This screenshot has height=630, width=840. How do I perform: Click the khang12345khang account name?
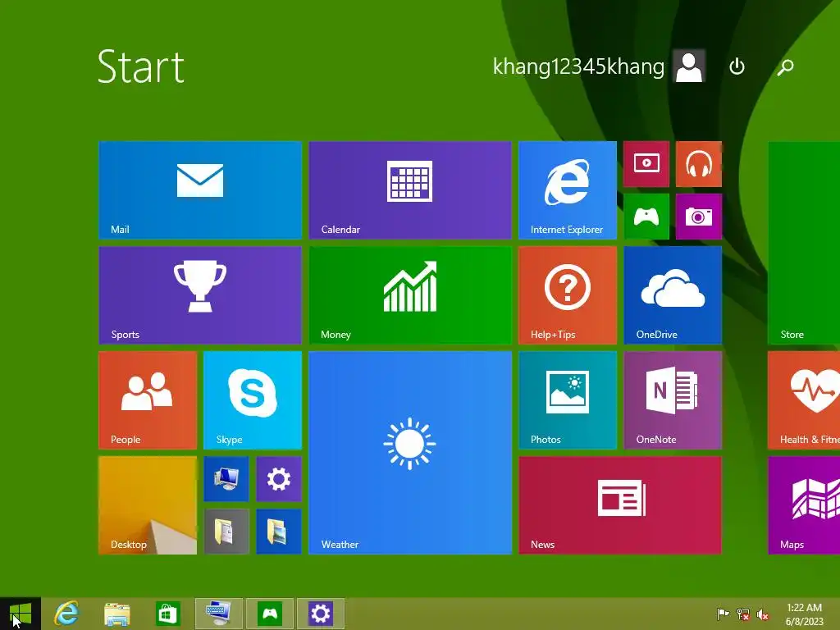point(578,66)
